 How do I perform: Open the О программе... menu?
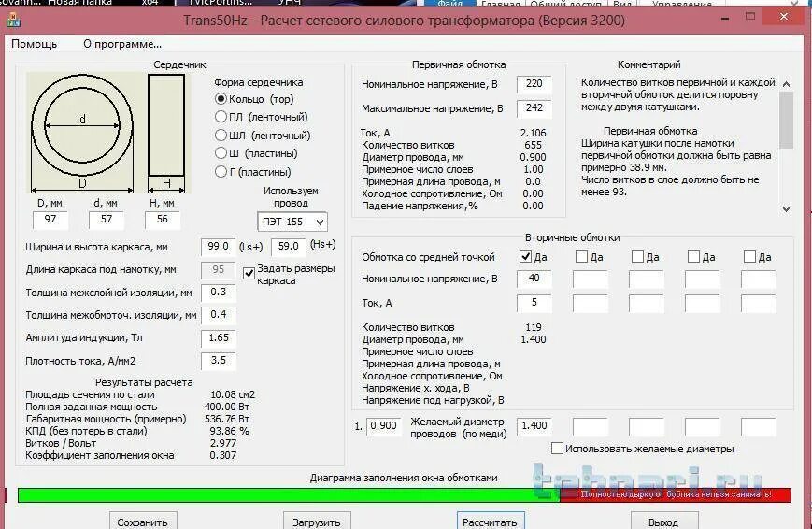[122, 44]
